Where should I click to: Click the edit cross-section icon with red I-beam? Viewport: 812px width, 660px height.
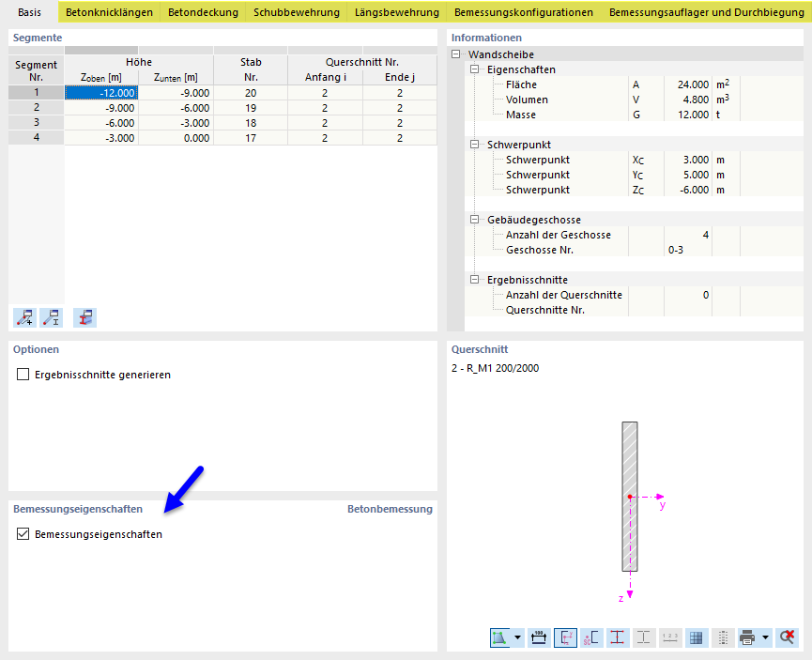[x=84, y=317]
